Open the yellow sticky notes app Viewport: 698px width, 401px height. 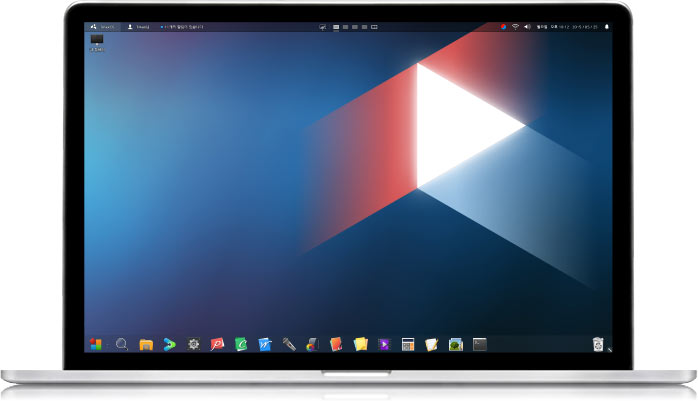[x=361, y=344]
